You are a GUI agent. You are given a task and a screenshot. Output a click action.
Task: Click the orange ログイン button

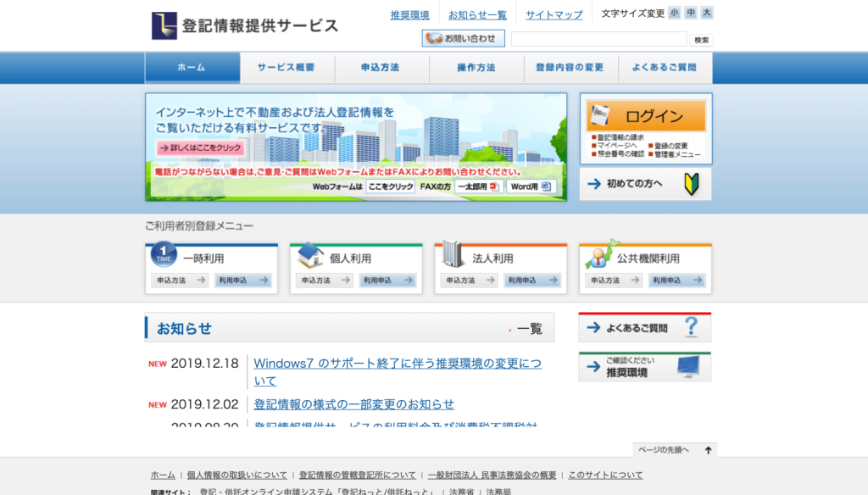647,116
